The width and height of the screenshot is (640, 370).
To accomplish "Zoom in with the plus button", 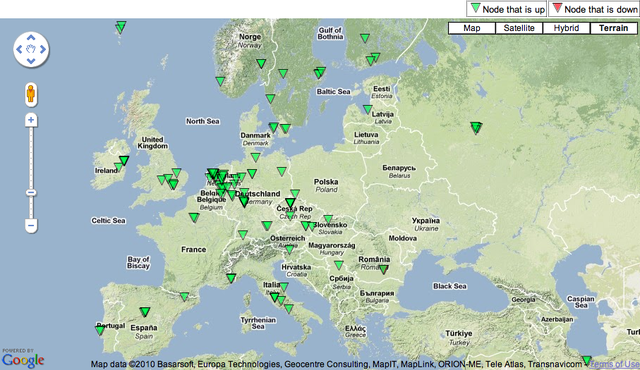I will (x=31, y=120).
